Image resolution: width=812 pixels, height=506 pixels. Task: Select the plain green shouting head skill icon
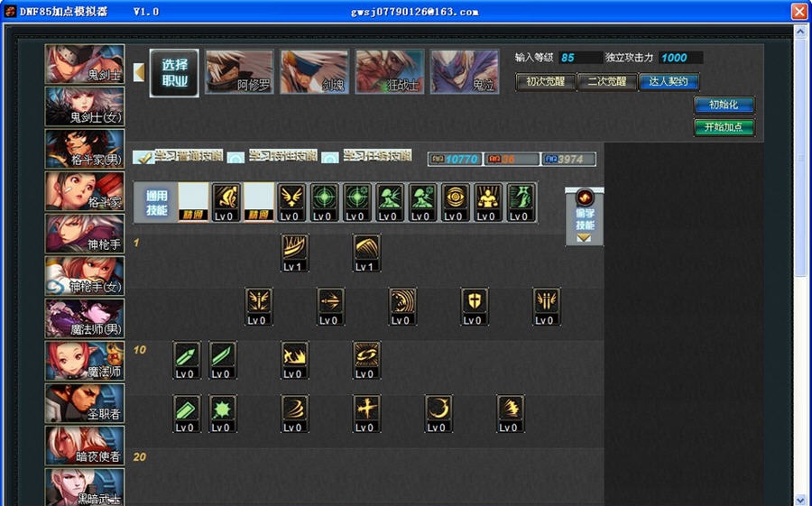coord(390,202)
